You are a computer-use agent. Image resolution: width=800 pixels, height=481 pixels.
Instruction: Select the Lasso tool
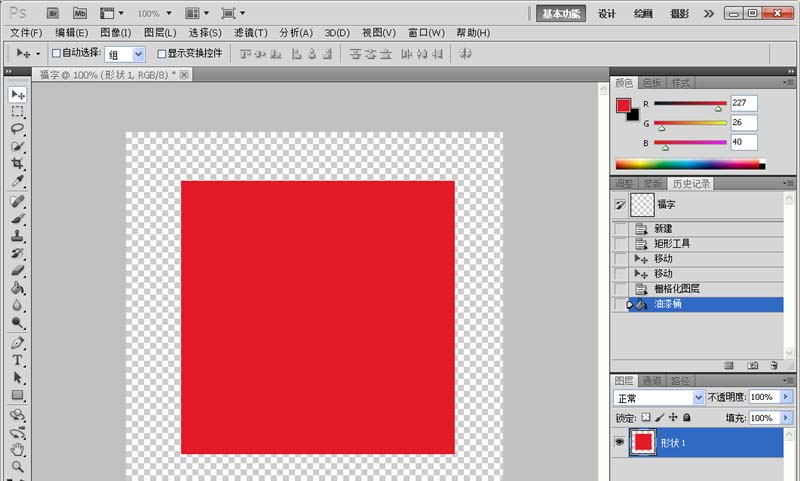point(17,128)
